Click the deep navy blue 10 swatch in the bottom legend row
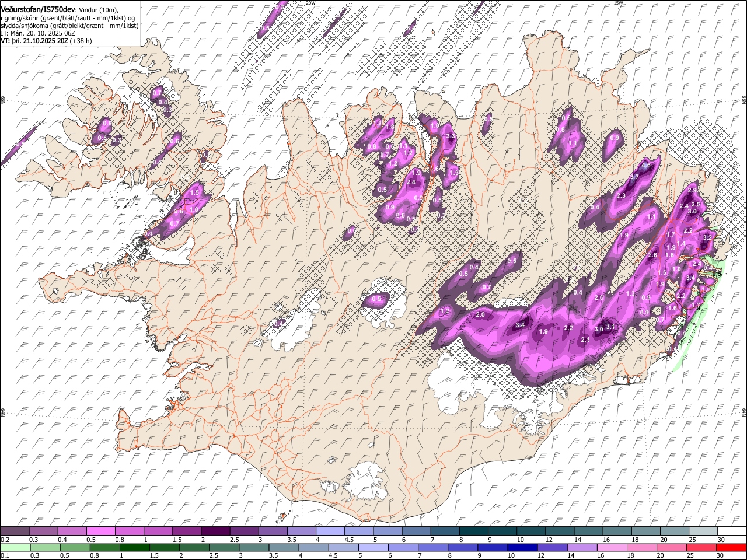 523,547
